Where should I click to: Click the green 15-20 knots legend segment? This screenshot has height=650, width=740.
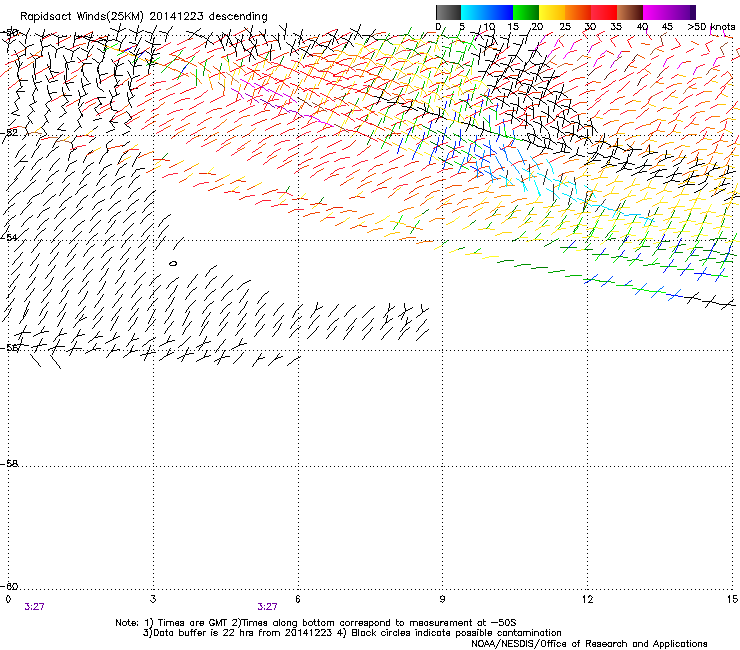pos(526,12)
